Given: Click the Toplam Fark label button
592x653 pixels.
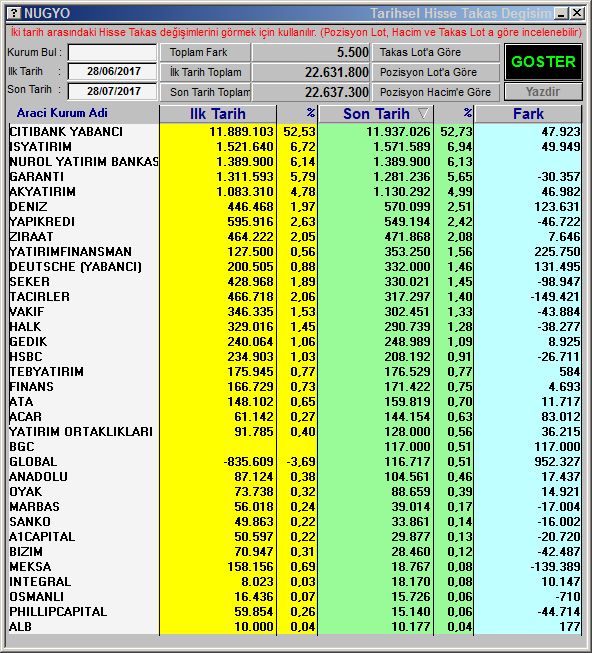Looking at the screenshot, I should click(x=205, y=52).
